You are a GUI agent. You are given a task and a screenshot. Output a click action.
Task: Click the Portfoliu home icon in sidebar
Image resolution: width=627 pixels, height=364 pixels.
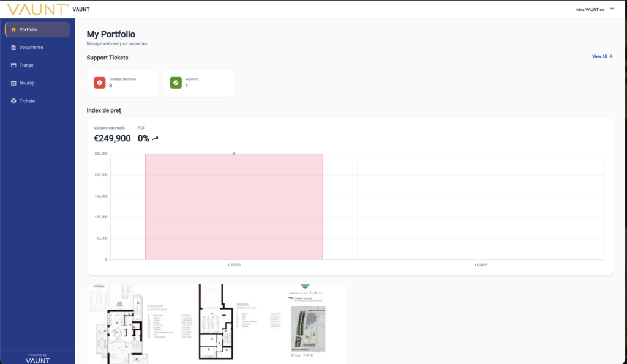point(13,29)
